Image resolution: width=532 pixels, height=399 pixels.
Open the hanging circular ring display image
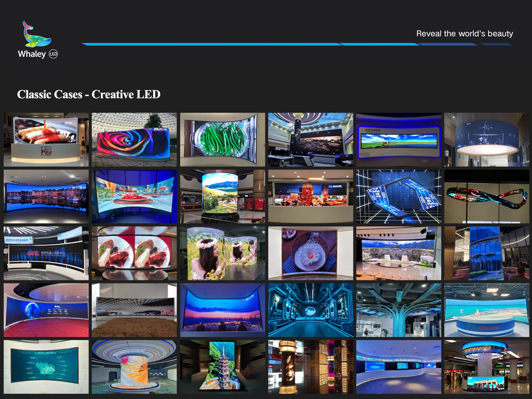pyautogui.click(x=487, y=139)
